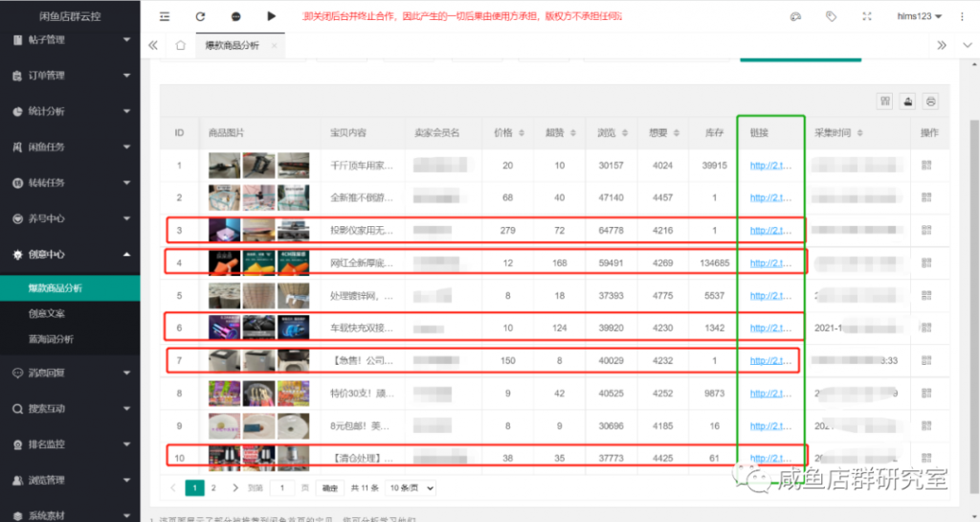This screenshot has height=522, width=980.
Task: Click the 确定 pagination confirm button
Action: 329,488
